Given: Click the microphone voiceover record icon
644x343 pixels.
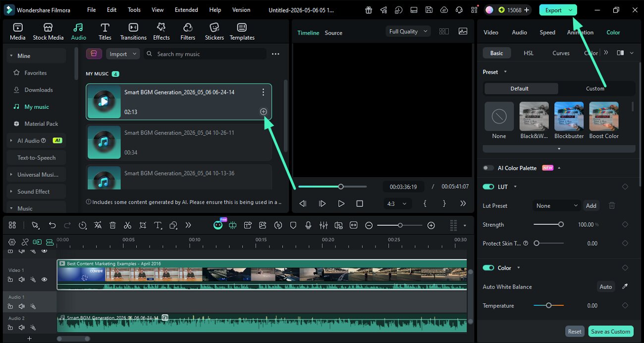Looking at the screenshot, I should pos(308,225).
